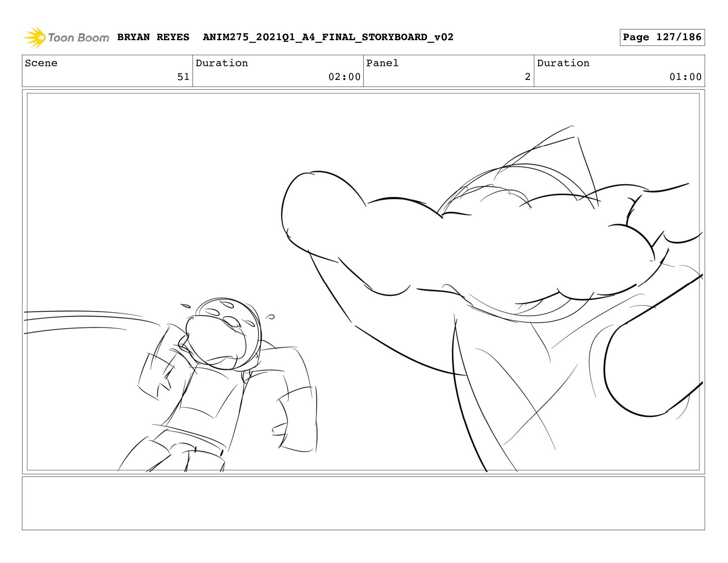
Task: Select the 'ANIM275_2021Q1_A4_FINAL_STORYBOARD_v02' title text
Action: [x=328, y=37]
